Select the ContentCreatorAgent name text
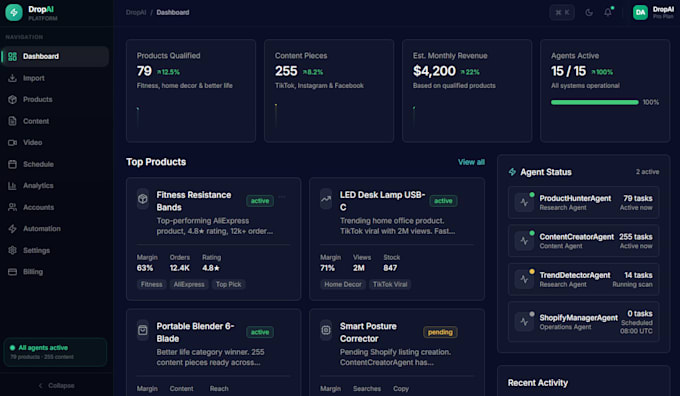Viewport: 680px width, 396px height. (x=576, y=237)
